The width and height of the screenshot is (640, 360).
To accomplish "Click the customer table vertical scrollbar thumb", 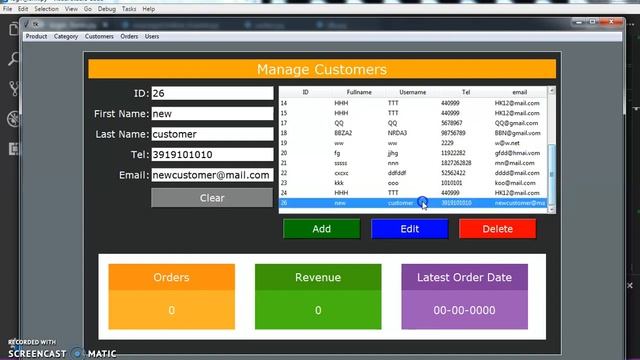I will [551, 174].
